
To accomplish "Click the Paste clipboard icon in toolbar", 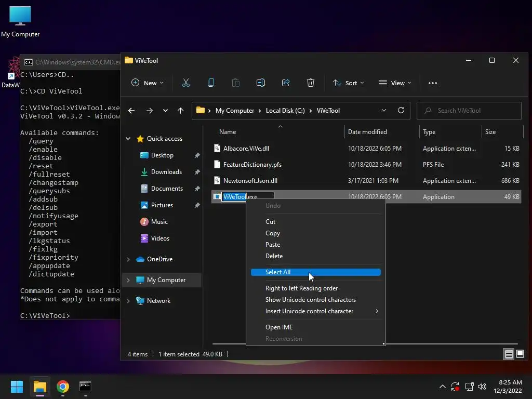I will click(236, 83).
